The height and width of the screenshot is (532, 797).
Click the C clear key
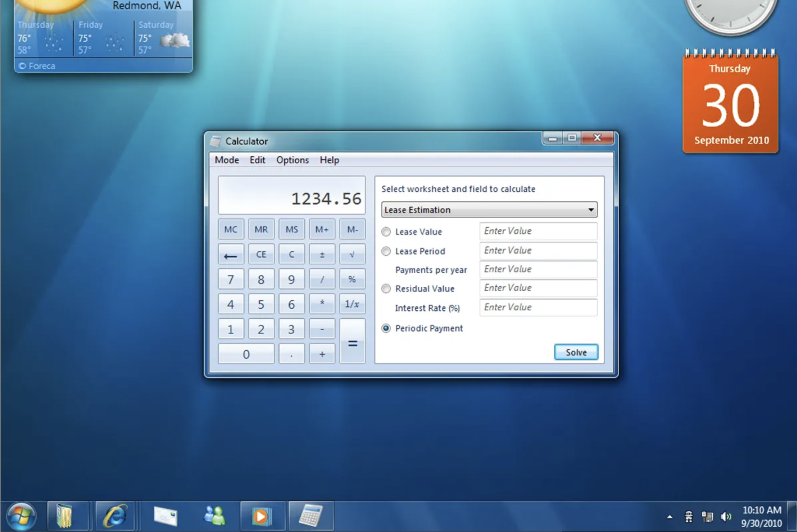point(291,254)
